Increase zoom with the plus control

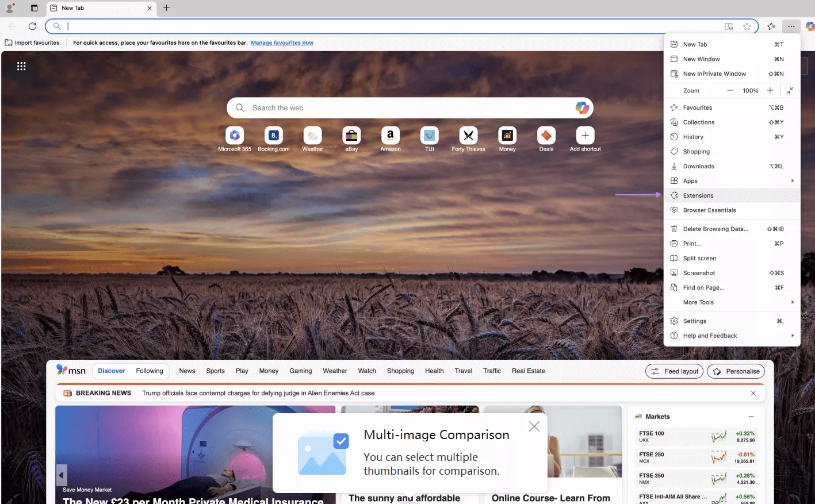click(x=770, y=90)
